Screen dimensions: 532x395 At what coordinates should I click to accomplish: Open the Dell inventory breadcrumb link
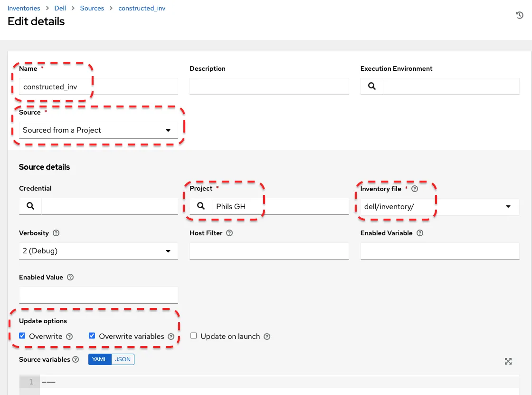pyautogui.click(x=60, y=8)
